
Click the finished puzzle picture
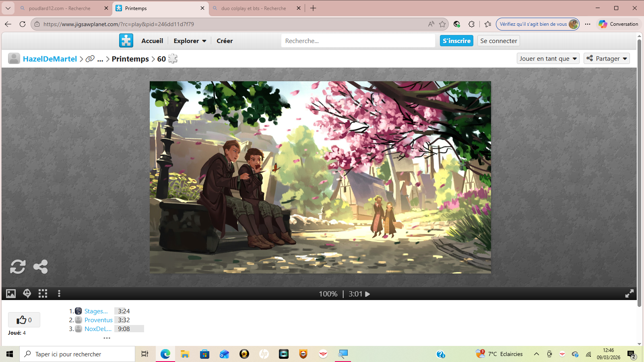(x=320, y=177)
